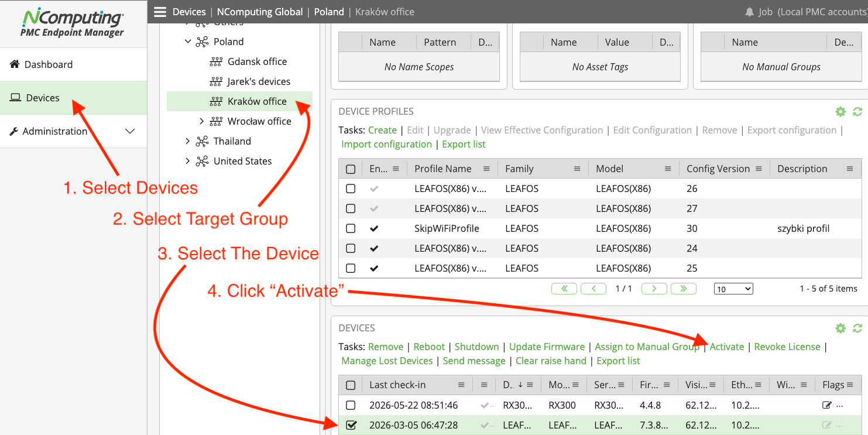Select all profiles with the header checkbox
This screenshot has width=868, height=435.
(x=351, y=169)
